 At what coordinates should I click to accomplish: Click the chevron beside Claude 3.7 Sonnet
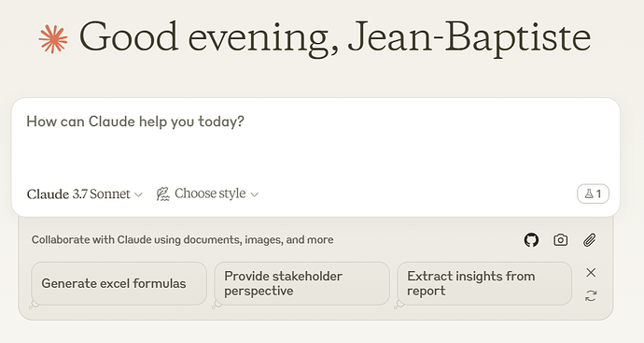[138, 194]
